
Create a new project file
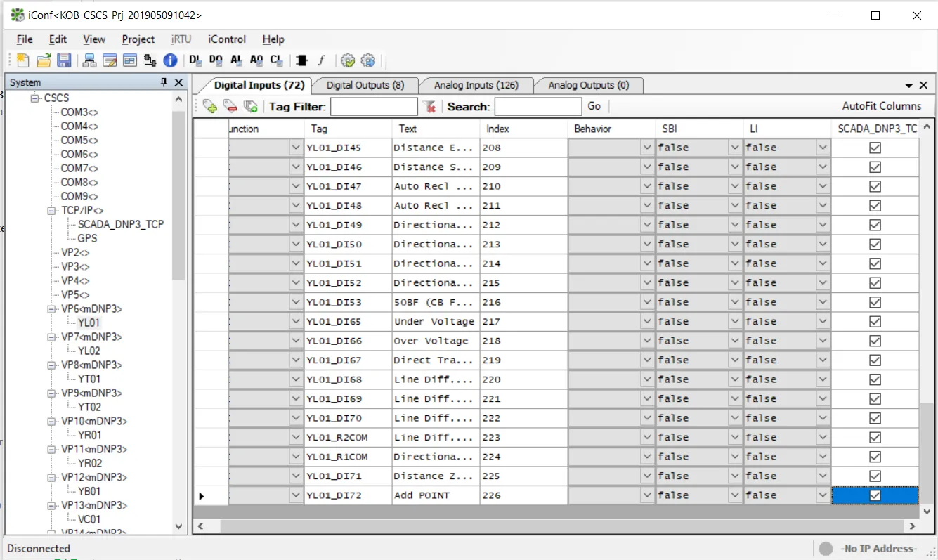tap(23, 60)
